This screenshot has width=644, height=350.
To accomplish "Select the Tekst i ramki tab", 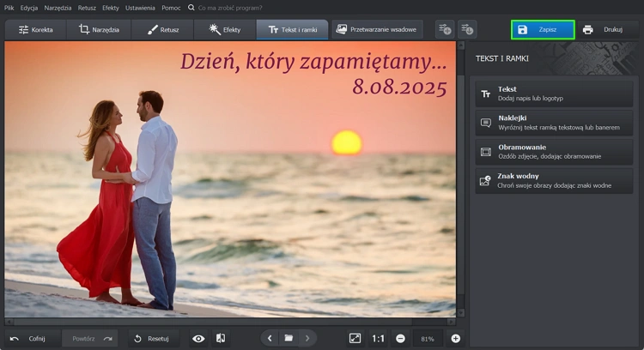I will coord(293,29).
